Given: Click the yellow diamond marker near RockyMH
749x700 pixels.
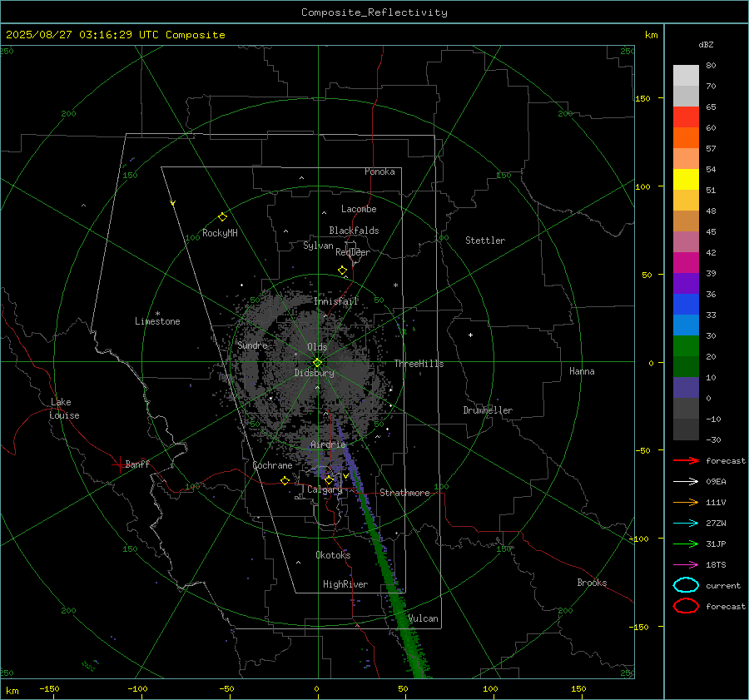Looking at the screenshot, I should [x=222, y=217].
